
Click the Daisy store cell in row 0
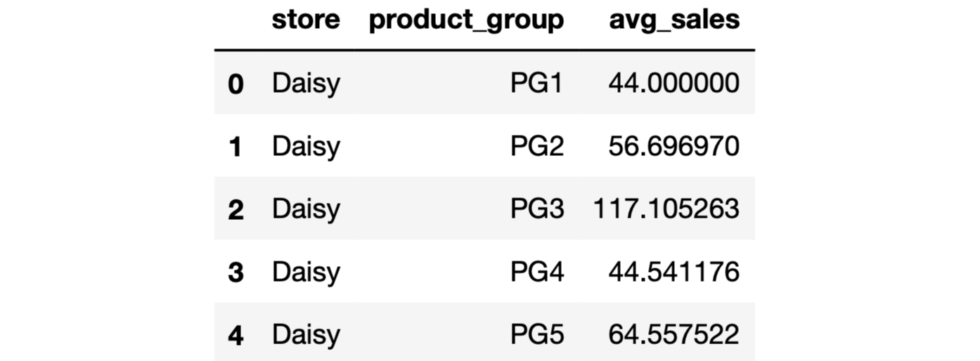pos(306,84)
